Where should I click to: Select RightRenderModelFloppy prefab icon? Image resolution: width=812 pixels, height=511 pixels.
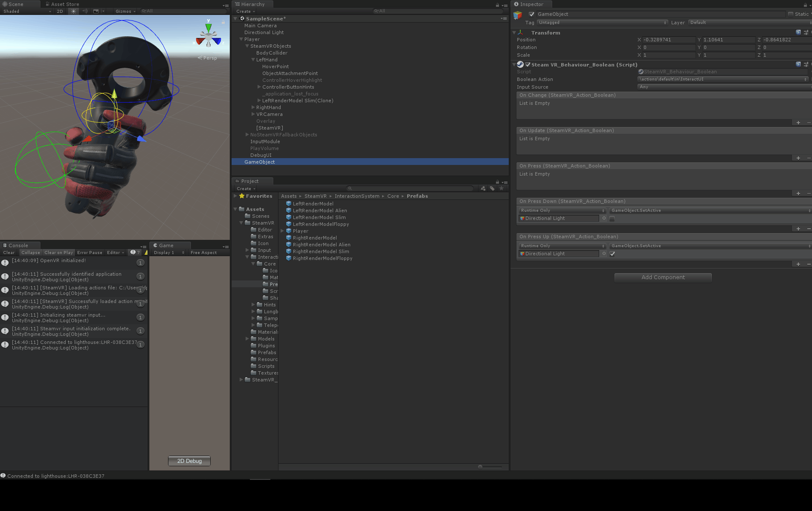pos(289,258)
